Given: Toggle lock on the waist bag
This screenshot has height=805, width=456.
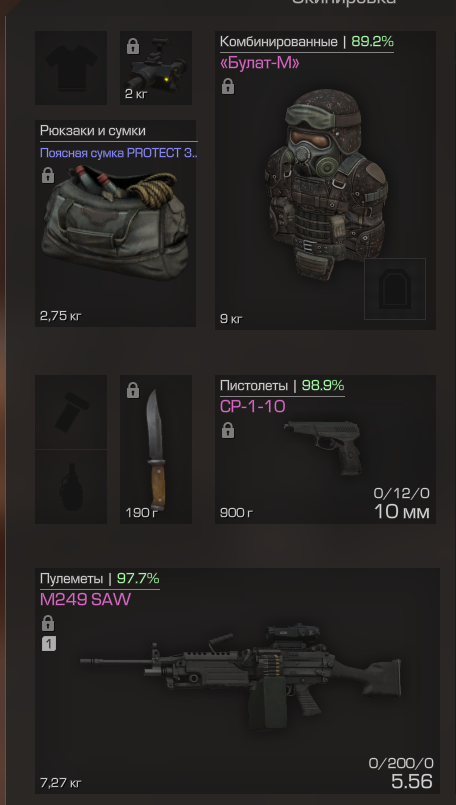Looking at the screenshot, I should pos(48,175).
